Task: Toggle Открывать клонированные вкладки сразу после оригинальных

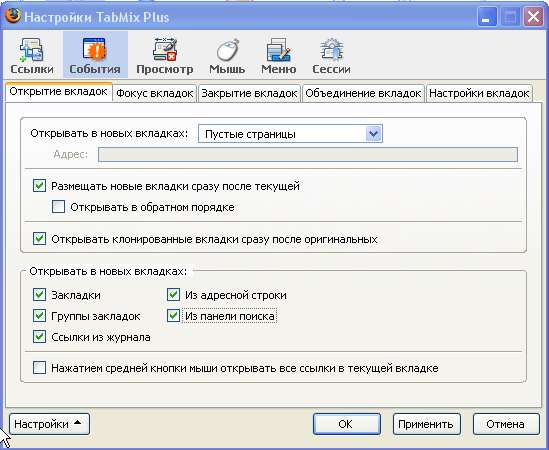Action: (40, 239)
